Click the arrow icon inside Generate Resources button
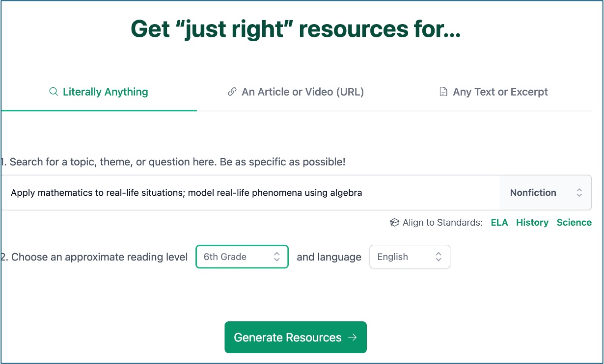The image size is (604, 364). click(x=352, y=338)
